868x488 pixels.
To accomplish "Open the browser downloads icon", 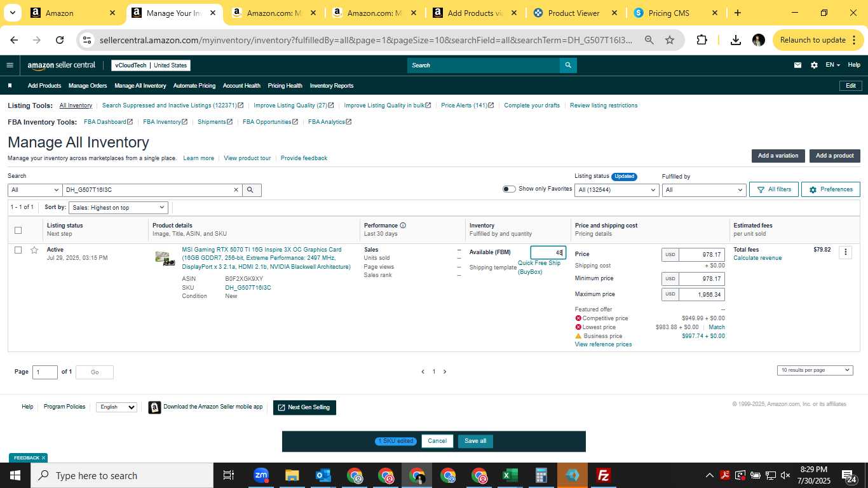I will click(735, 40).
